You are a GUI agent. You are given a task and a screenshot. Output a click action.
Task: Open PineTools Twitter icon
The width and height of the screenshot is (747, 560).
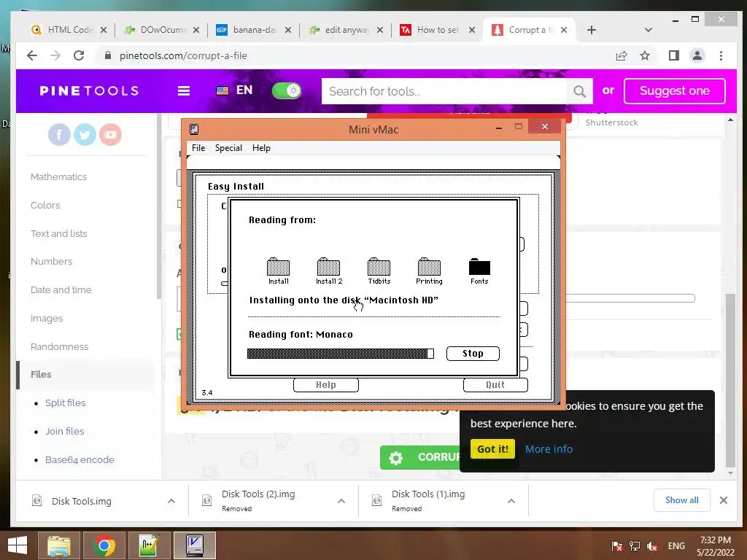85,135
